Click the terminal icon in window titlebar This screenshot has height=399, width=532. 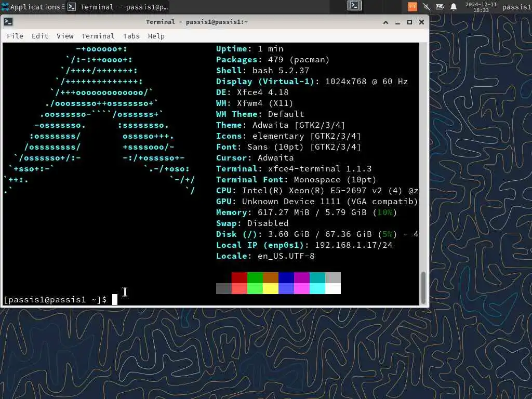click(8, 22)
